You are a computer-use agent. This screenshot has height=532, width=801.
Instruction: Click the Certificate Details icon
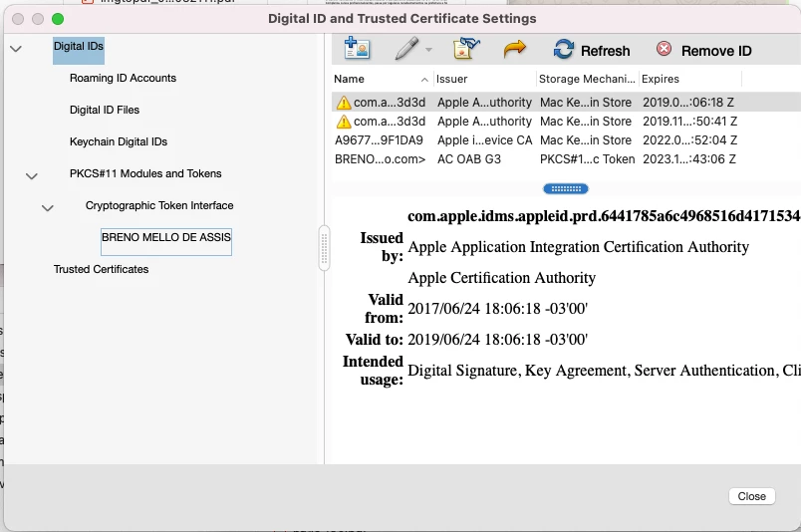point(466,49)
